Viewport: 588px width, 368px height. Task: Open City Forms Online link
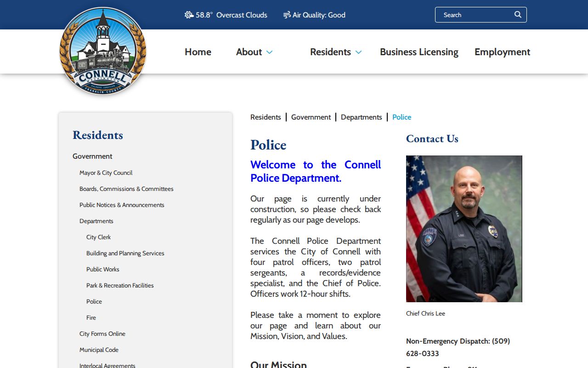point(102,334)
